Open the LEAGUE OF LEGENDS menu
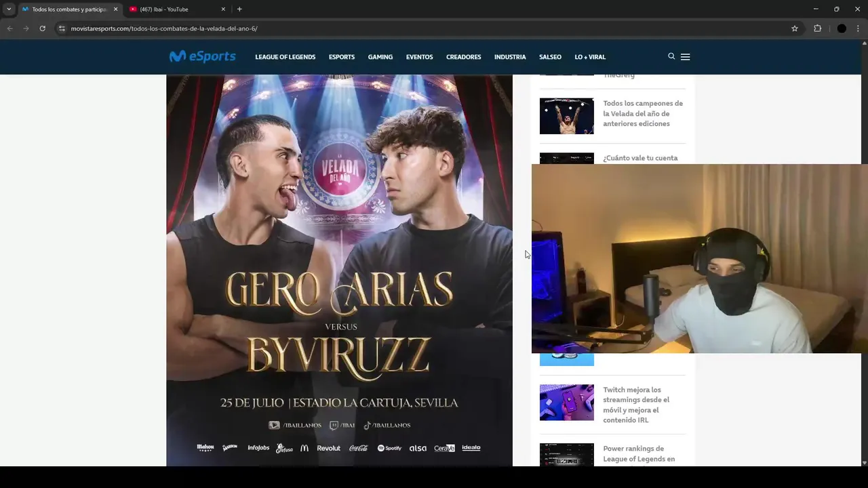Screen dimensions: 868x488 285,57
